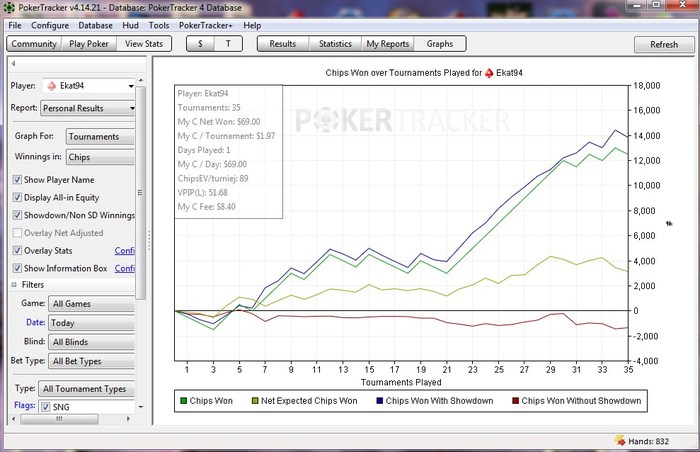Screen dimensions: 700x452
Task: Open the Tools menu
Action: pos(159,25)
